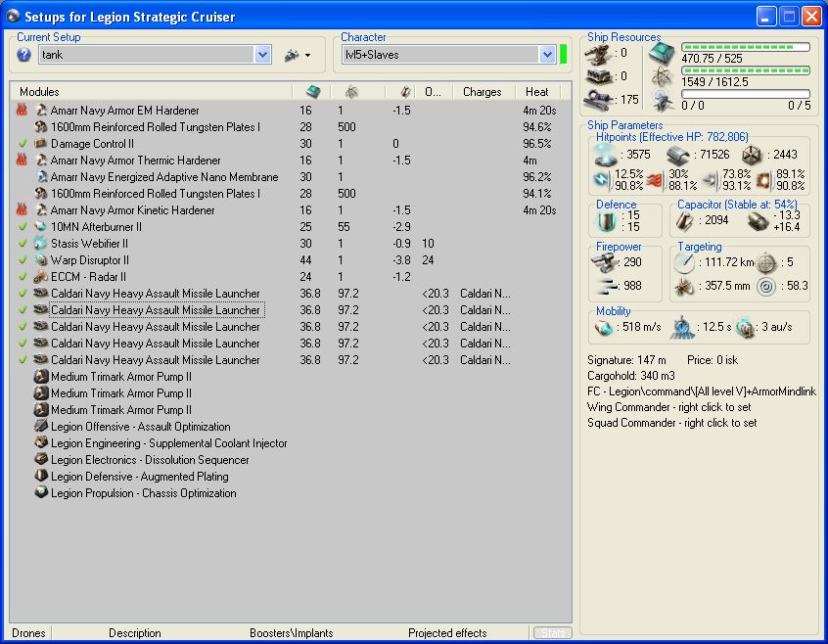Sort by the Modules column header

pyautogui.click(x=151, y=92)
